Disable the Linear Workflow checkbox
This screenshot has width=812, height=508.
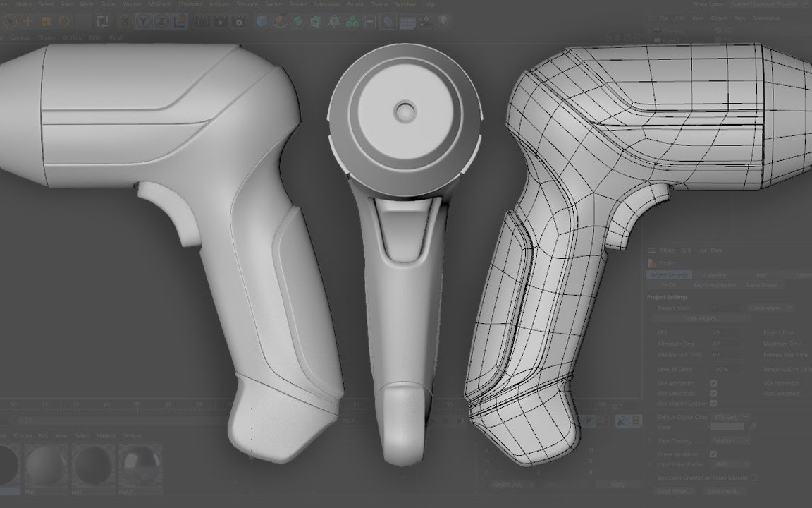coord(713,454)
